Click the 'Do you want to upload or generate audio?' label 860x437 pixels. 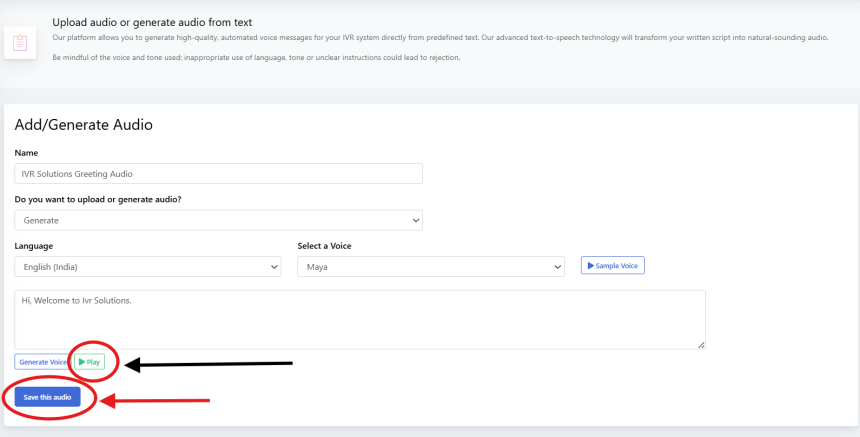tap(105, 199)
